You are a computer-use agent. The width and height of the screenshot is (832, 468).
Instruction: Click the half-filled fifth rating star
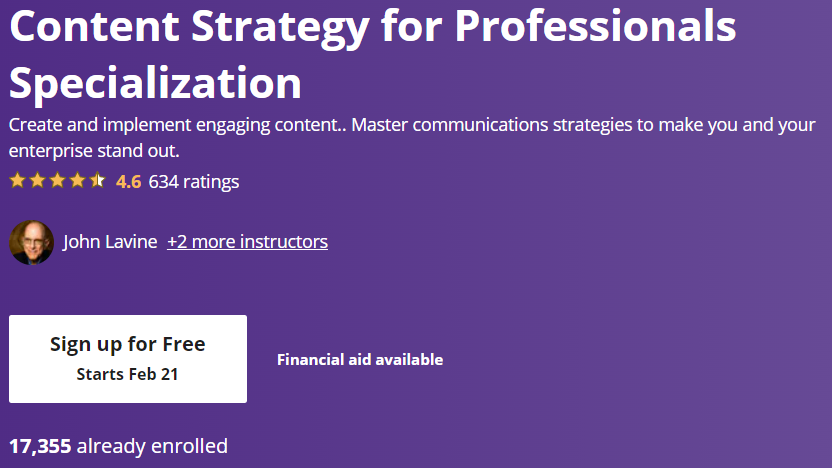97,181
